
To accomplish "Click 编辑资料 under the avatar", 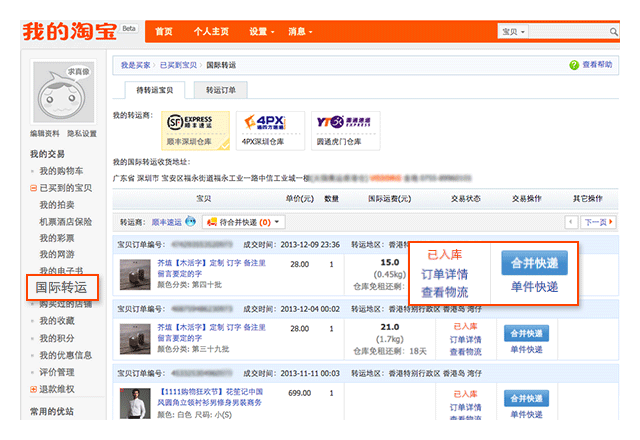I will [44, 133].
